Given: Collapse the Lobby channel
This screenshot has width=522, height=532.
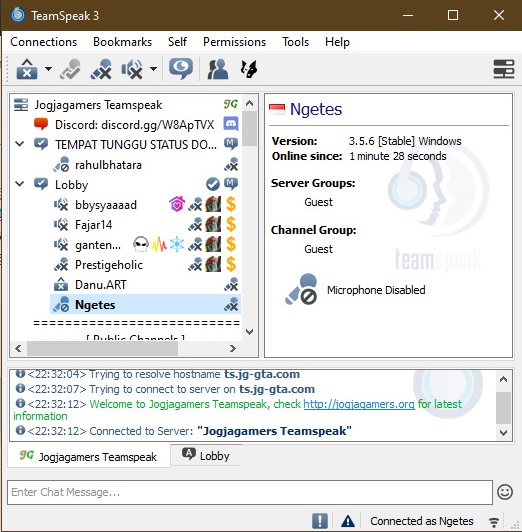Looking at the screenshot, I should [20, 185].
